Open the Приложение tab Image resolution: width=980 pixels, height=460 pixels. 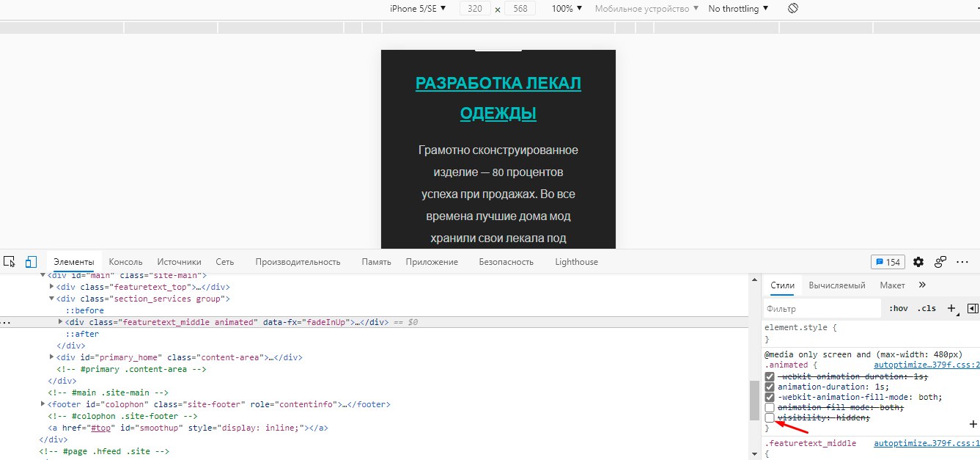pos(432,262)
